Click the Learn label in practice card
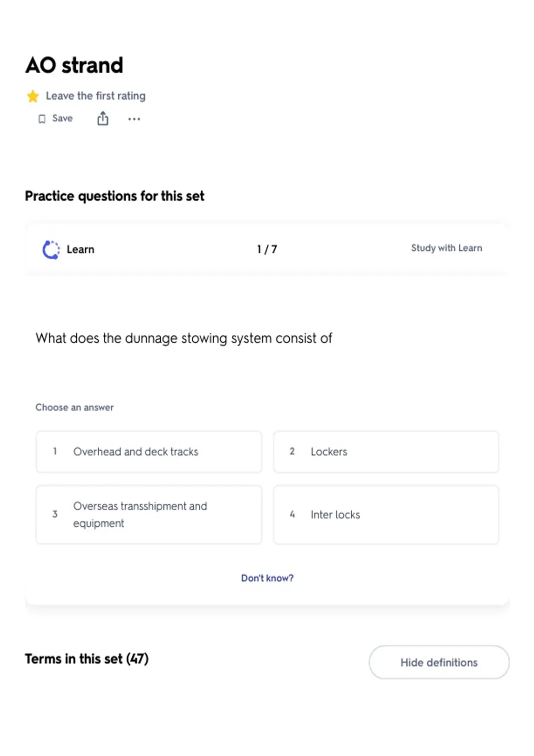Screen dimensions: 534x756 tap(81, 249)
